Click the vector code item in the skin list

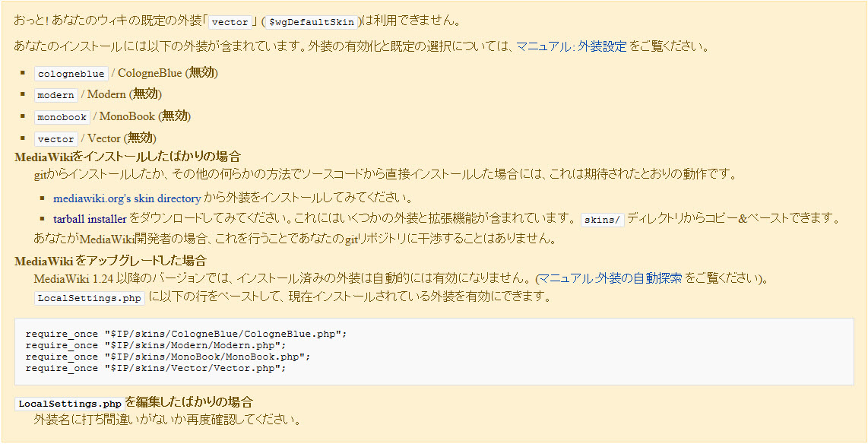pyautogui.click(x=55, y=138)
